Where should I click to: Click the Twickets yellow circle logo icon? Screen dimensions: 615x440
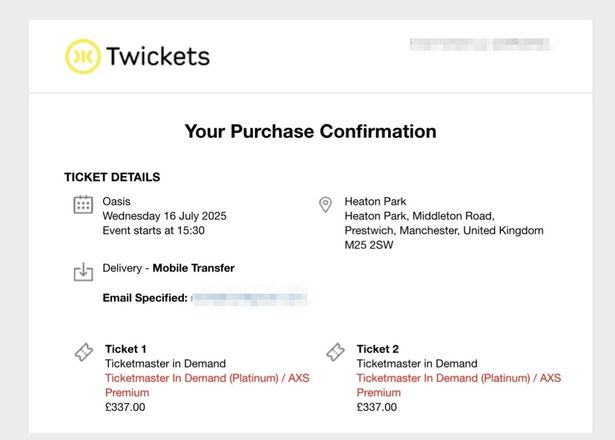83,57
